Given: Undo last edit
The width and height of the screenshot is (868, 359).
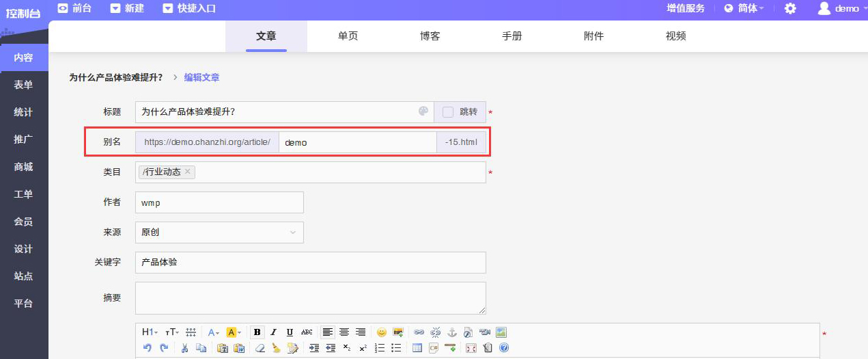Looking at the screenshot, I should 148,347.
